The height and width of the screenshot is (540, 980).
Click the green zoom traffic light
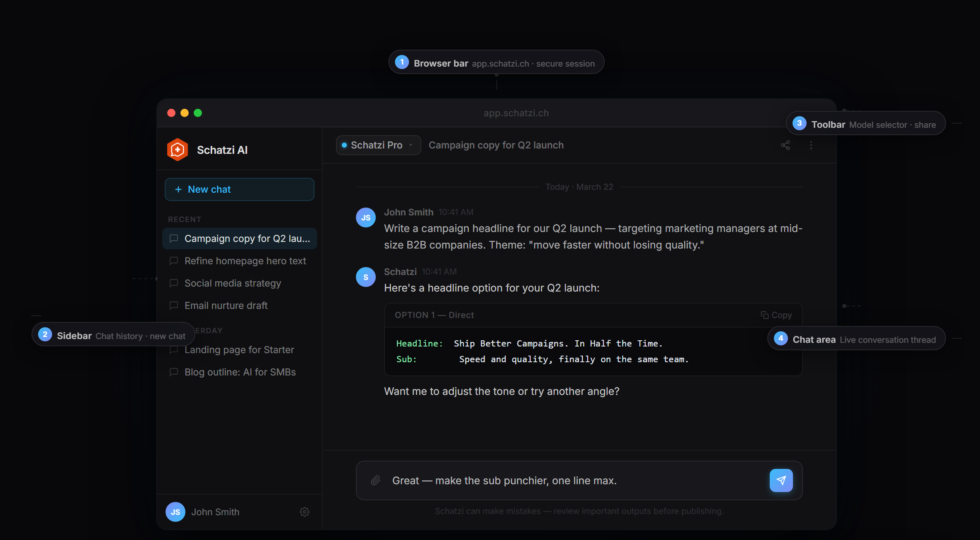[198, 113]
